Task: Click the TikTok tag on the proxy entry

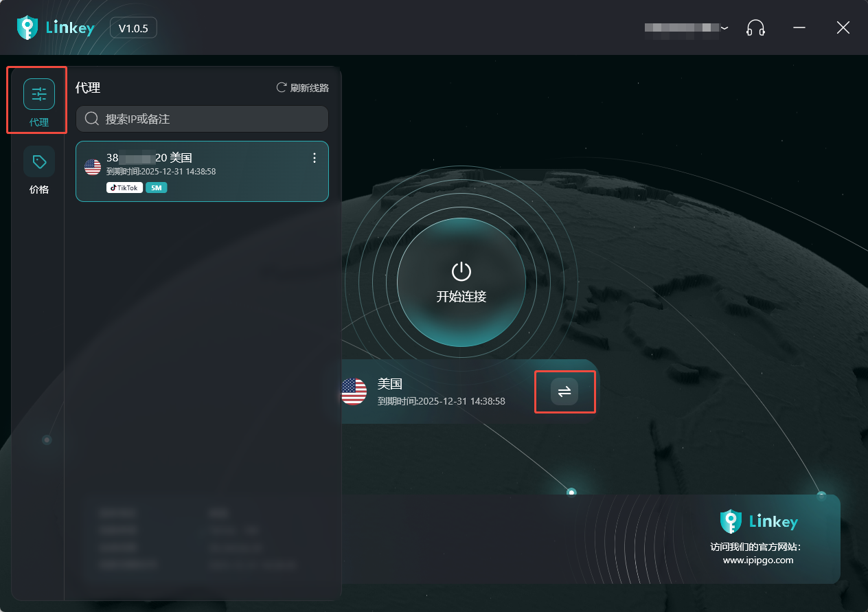Action: point(124,188)
